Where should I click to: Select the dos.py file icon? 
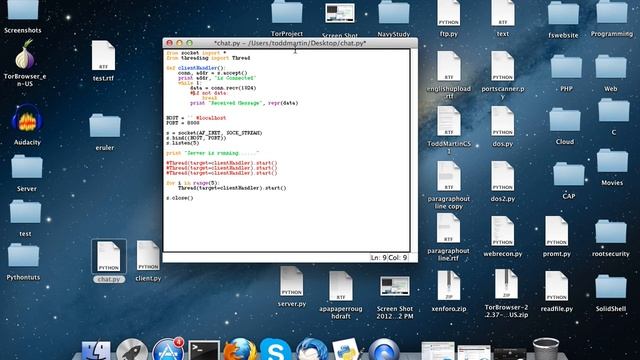pos(502,121)
